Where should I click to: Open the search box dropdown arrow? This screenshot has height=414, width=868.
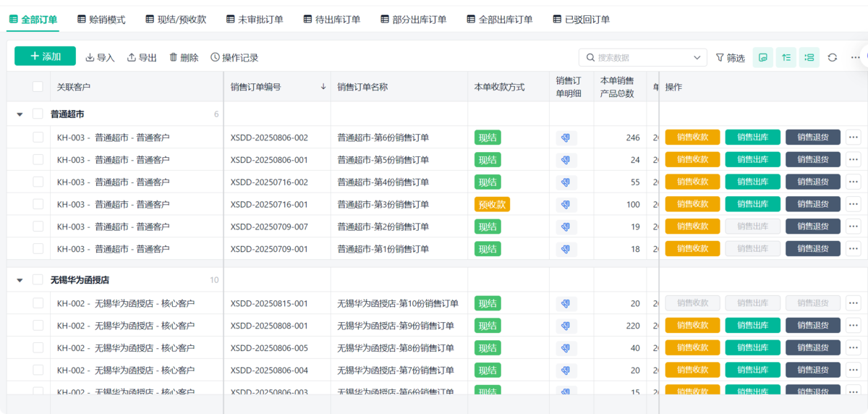coord(697,58)
